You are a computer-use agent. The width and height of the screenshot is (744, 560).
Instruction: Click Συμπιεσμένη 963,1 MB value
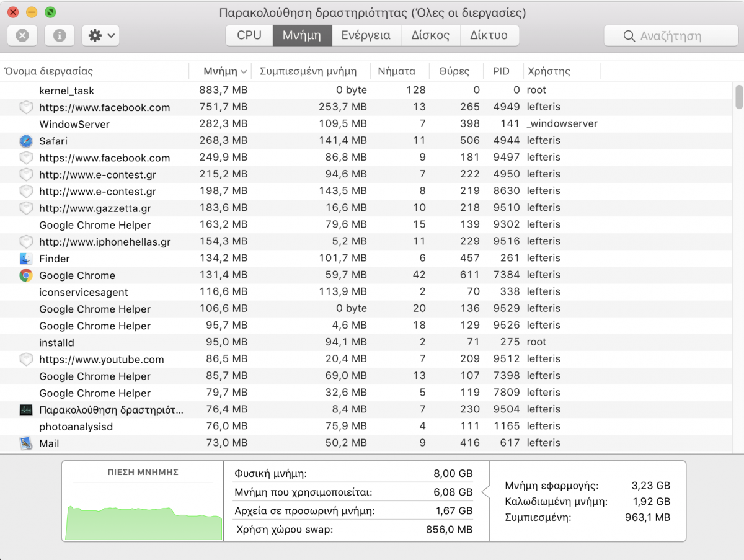(x=648, y=517)
